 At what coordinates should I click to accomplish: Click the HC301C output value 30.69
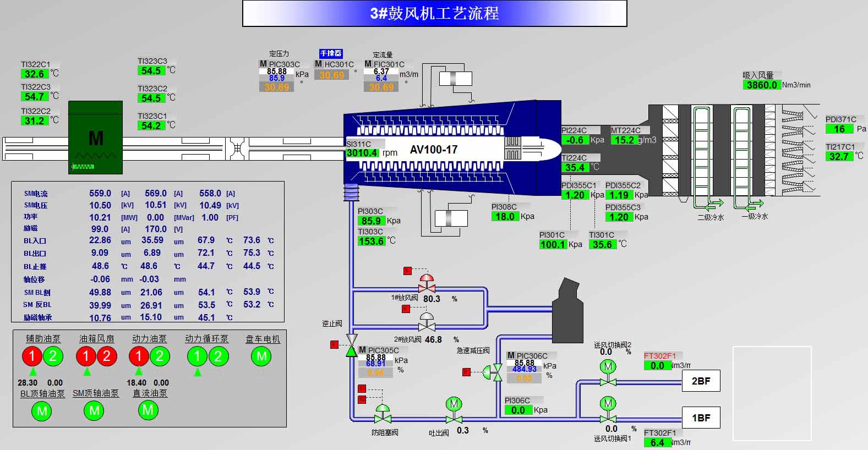(331, 75)
